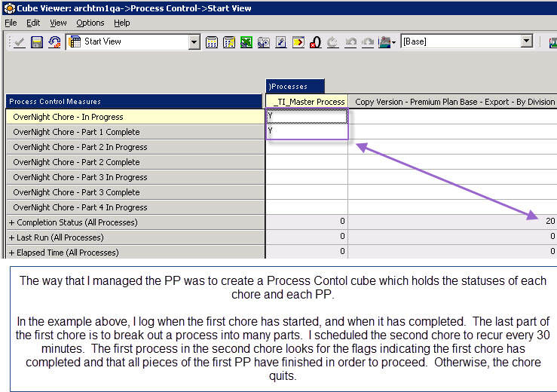Open the Start View dropdown list
Image resolution: width=557 pixels, height=392 pixels.
coord(194,42)
